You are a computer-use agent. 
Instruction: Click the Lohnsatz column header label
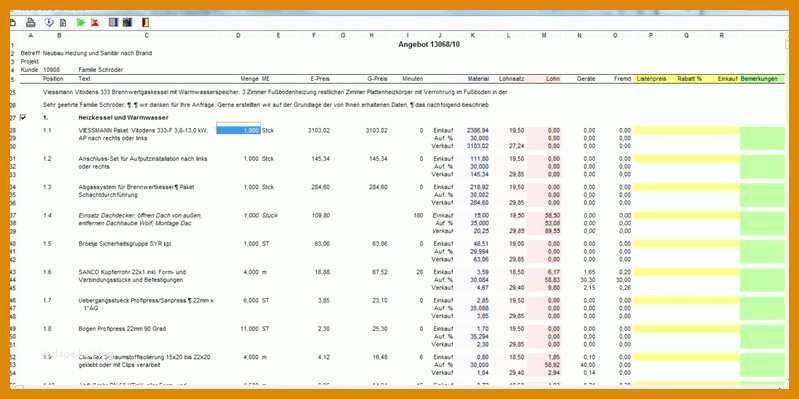pyautogui.click(x=512, y=79)
